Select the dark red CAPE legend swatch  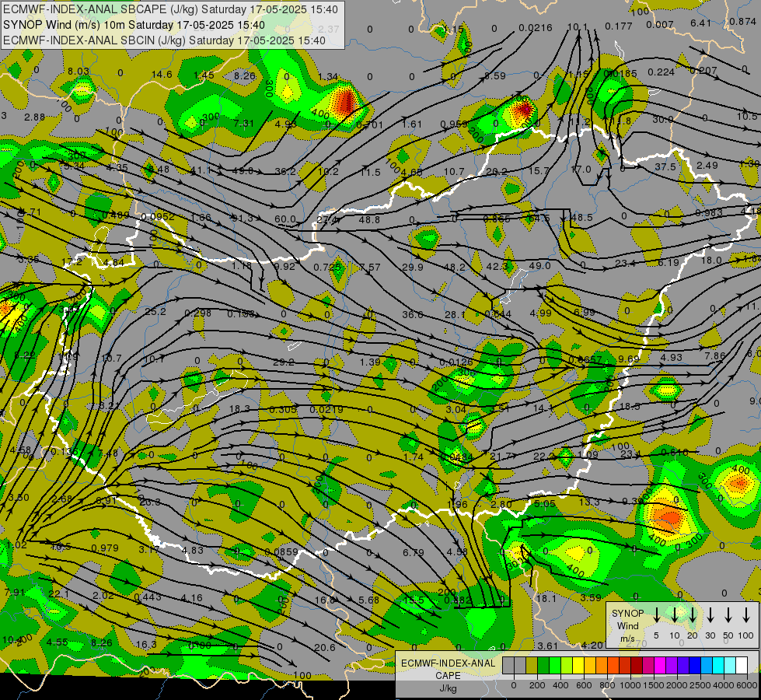(x=637, y=666)
